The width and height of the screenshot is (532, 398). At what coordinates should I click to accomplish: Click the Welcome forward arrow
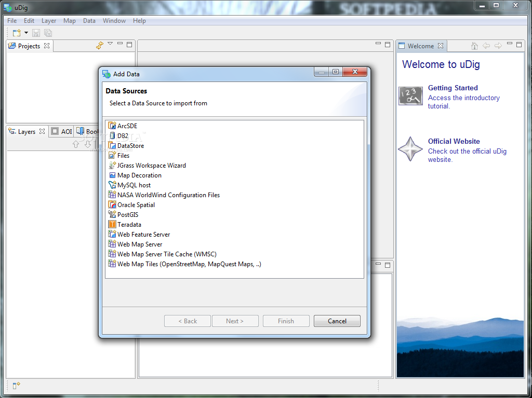[x=498, y=46]
